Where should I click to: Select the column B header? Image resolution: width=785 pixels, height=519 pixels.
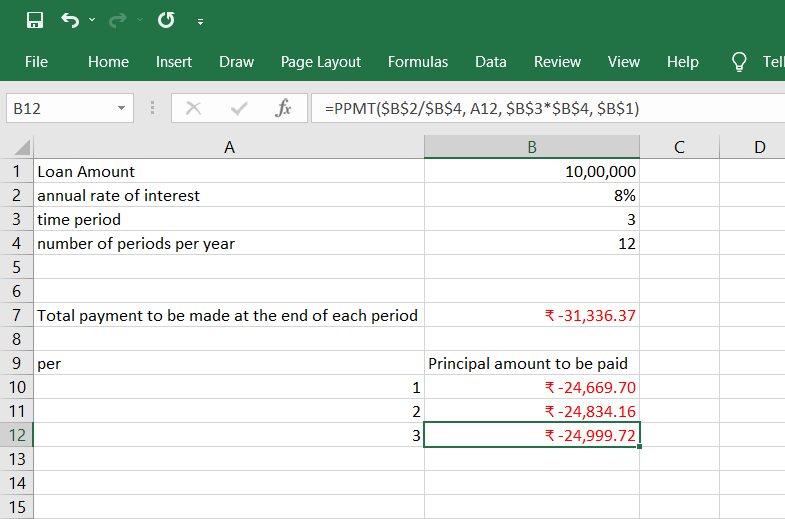click(532, 147)
